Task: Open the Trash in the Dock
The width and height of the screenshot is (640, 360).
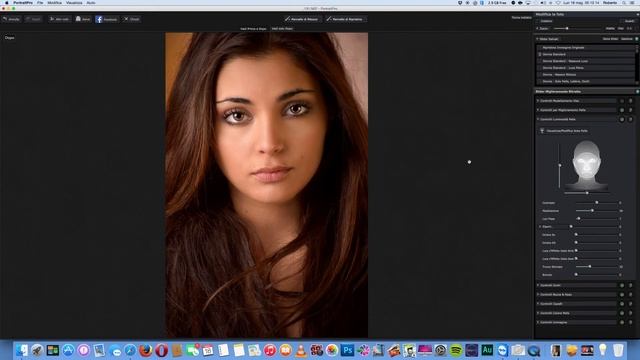Action: coord(618,350)
